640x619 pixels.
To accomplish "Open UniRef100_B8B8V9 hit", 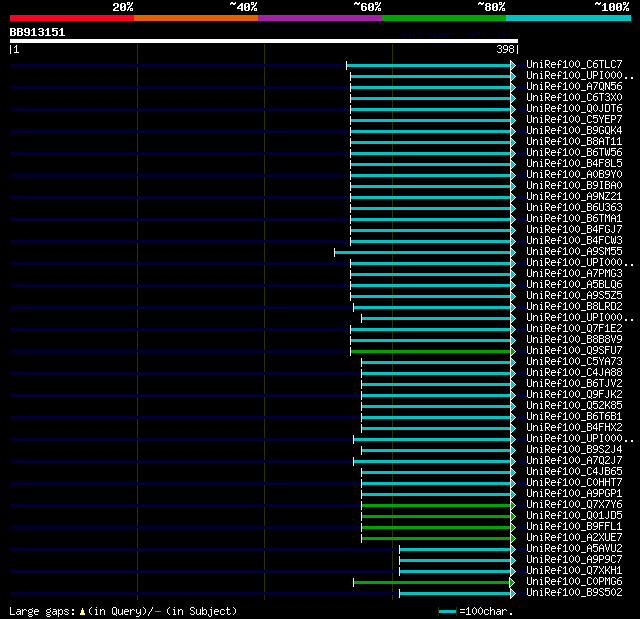I will [574, 339].
